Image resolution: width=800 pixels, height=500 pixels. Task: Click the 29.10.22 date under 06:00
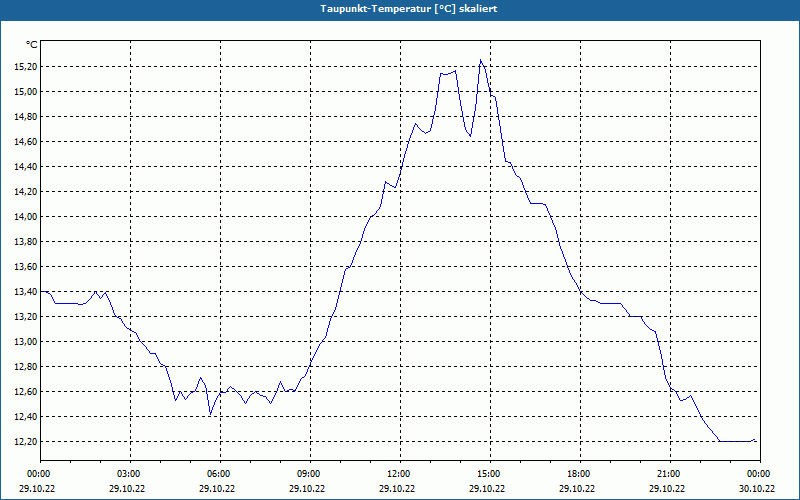217,489
